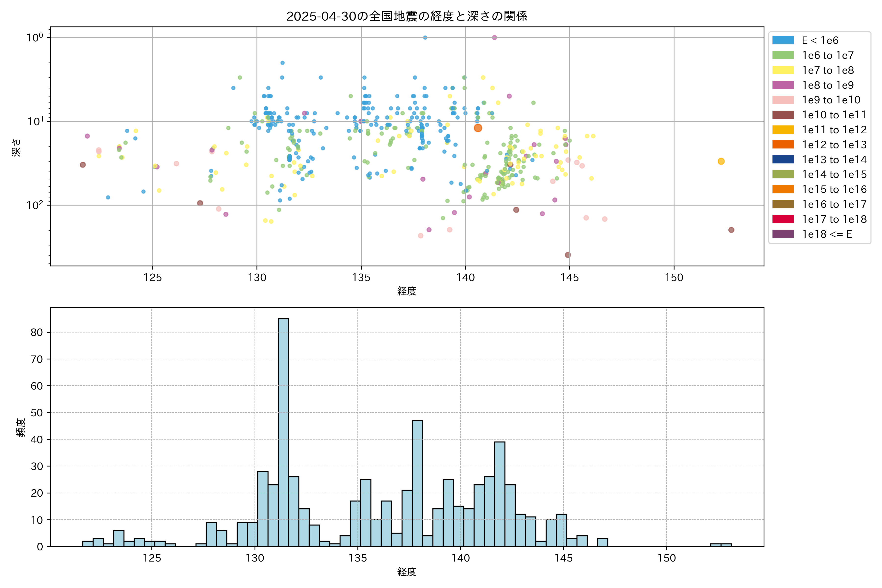This screenshot has height=588, width=882.
Task: Click the '1e12 to 1e13' legend label text
Action: coord(834,145)
